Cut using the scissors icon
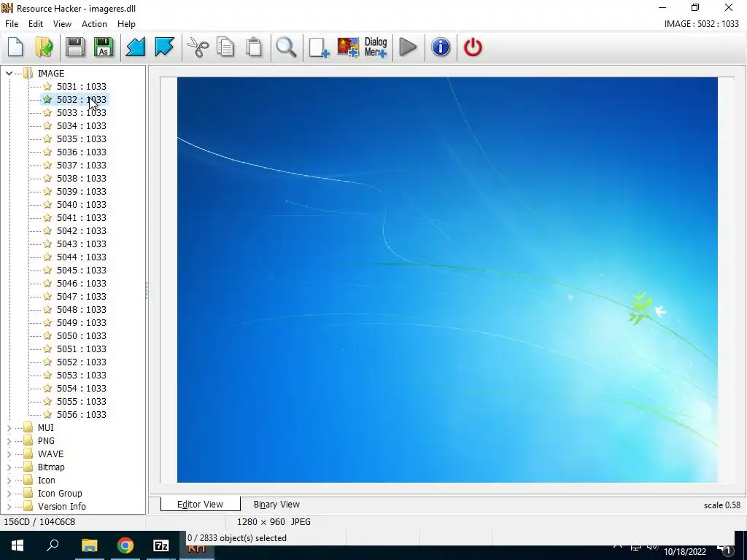 pyautogui.click(x=198, y=47)
